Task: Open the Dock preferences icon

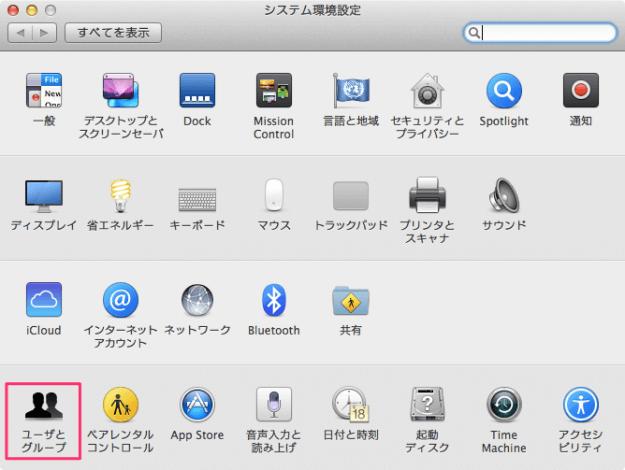Action: pos(197,90)
